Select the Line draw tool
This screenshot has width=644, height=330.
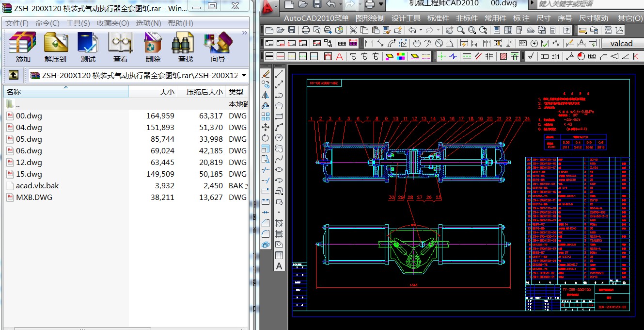tap(279, 74)
